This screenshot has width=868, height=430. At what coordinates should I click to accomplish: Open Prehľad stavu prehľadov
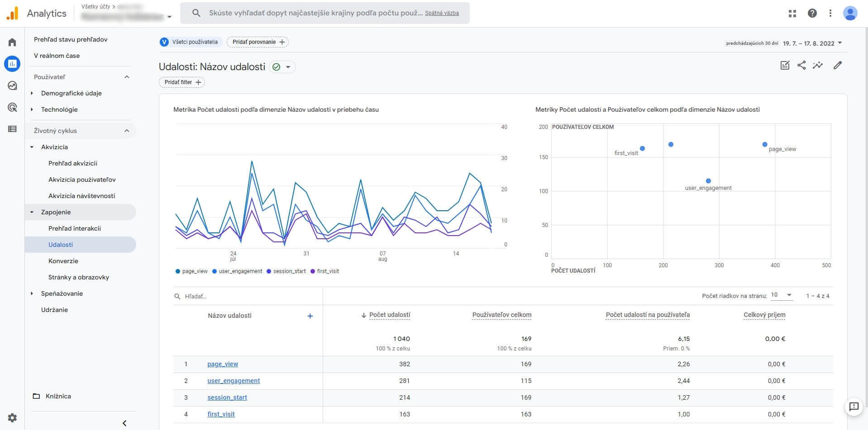[71, 39]
